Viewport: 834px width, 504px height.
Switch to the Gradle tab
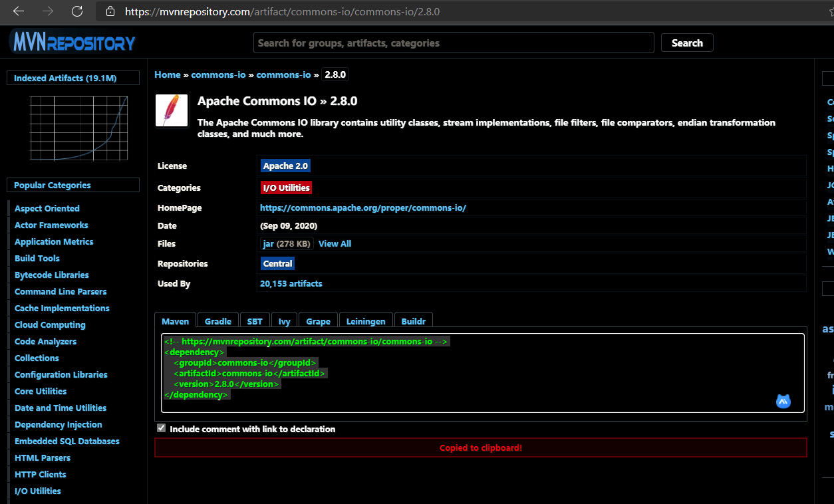coord(218,321)
